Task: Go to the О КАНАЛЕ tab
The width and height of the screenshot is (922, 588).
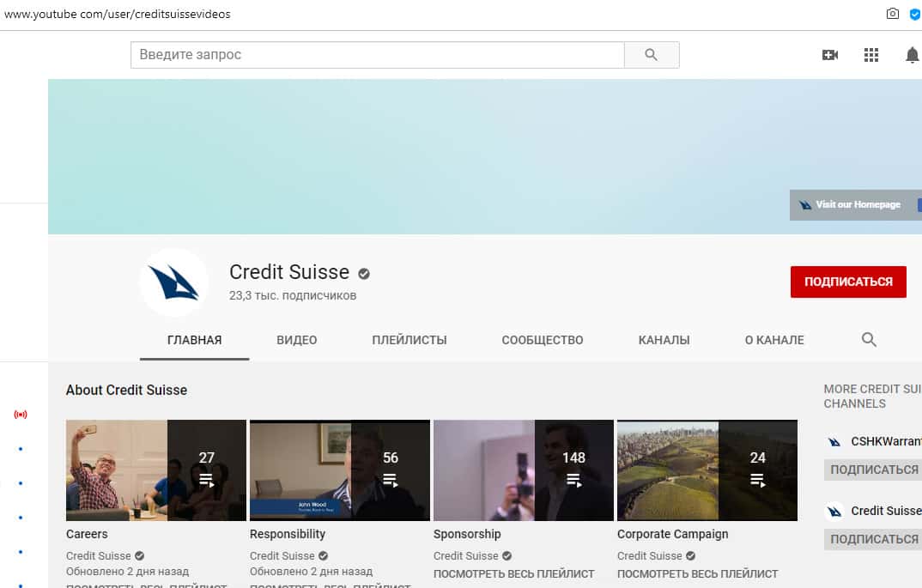Action: click(773, 340)
